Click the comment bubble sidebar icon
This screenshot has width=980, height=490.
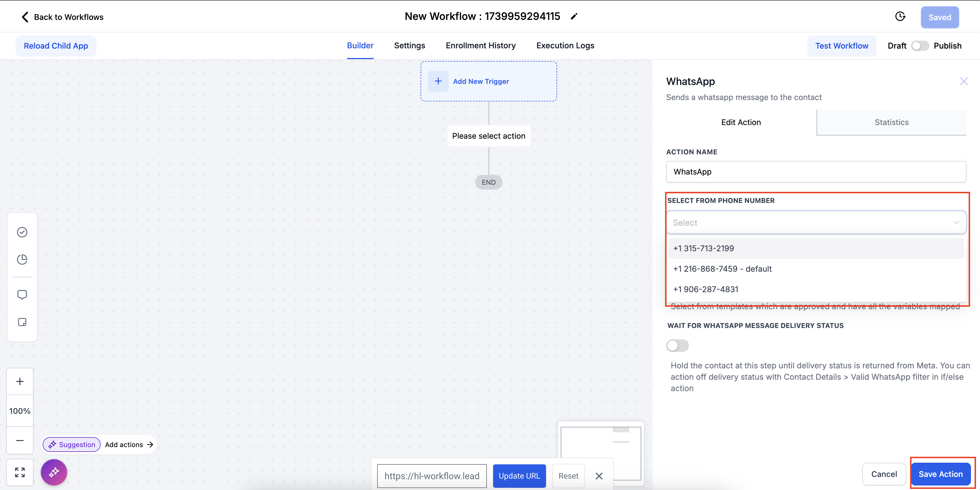(x=22, y=295)
